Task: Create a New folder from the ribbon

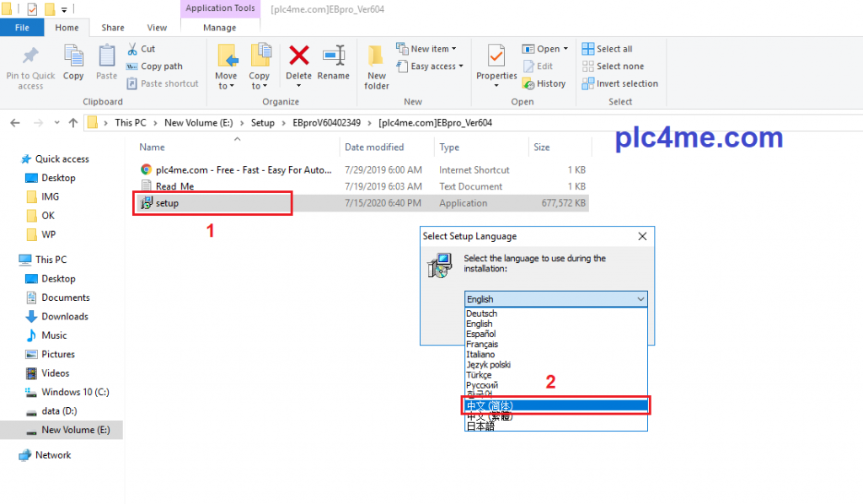Action: point(376,66)
